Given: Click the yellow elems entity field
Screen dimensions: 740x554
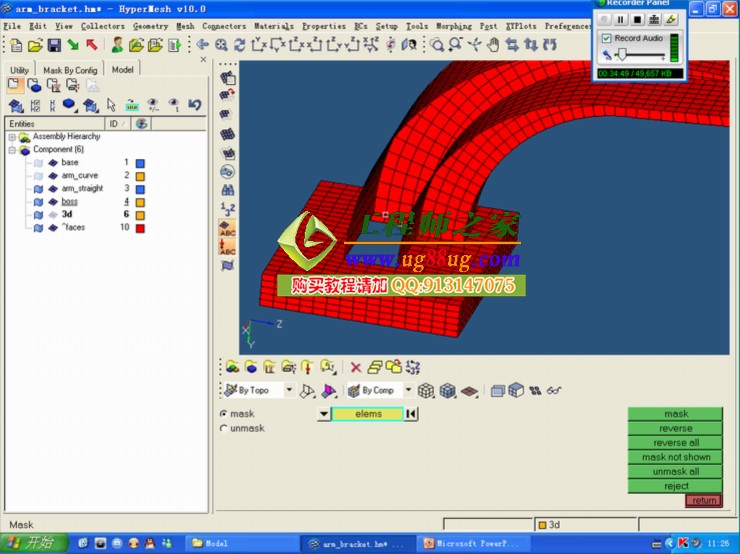Looking at the screenshot, I should [368, 414].
